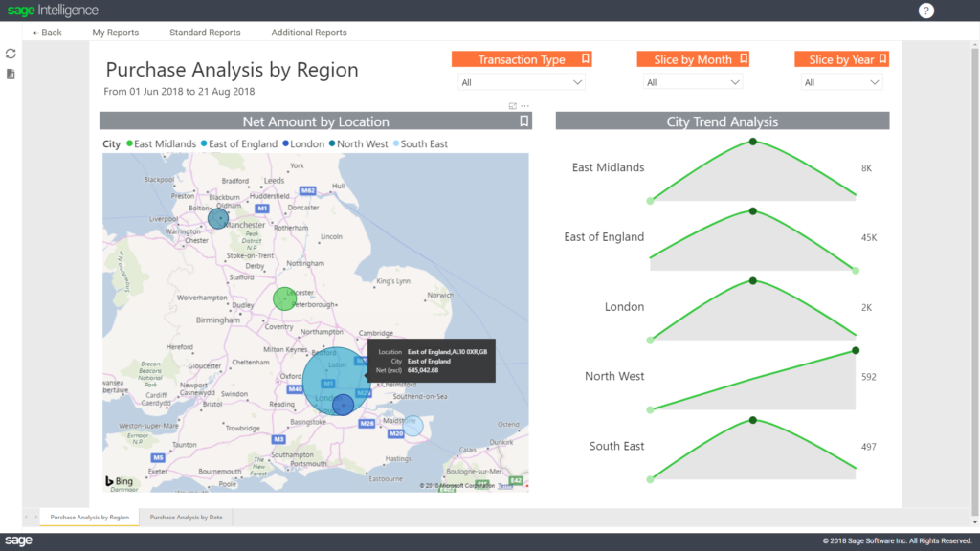Expand the Slice by Month dropdown
This screenshot has height=551, width=980.
tap(692, 82)
